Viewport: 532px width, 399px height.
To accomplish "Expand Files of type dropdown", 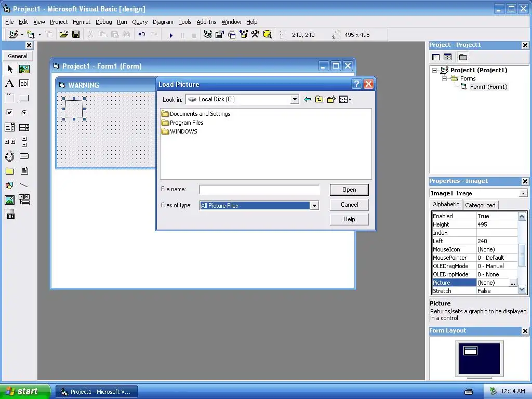I will 314,206.
